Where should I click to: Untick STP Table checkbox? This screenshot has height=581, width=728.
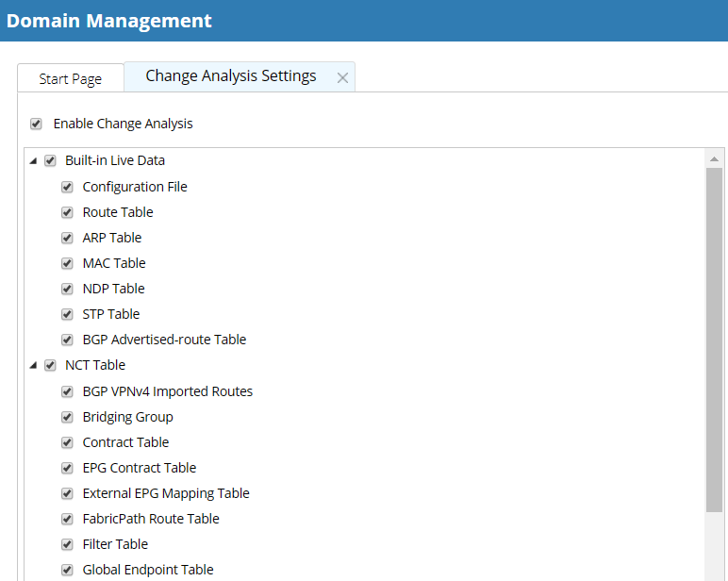67,315
